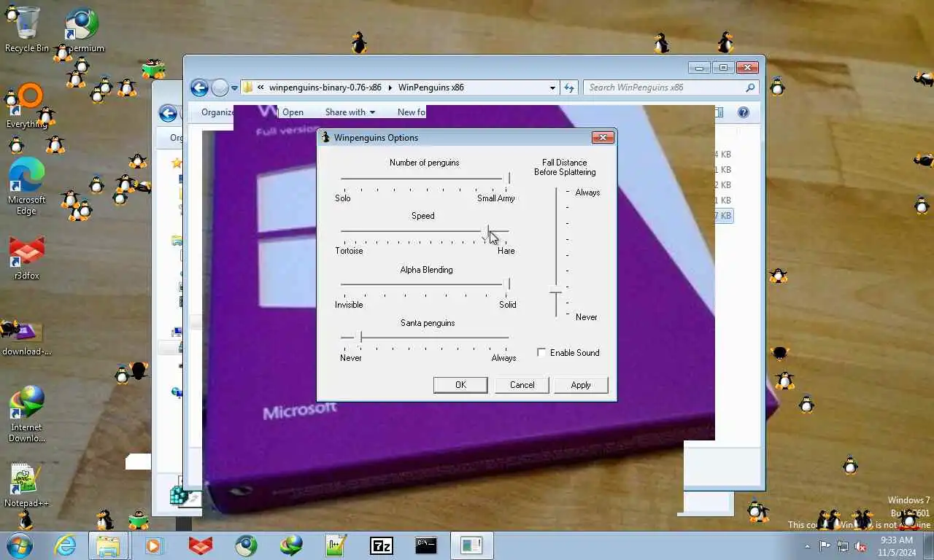Open 7-Zip from the taskbar
The height and width of the screenshot is (560, 934).
[382, 545]
